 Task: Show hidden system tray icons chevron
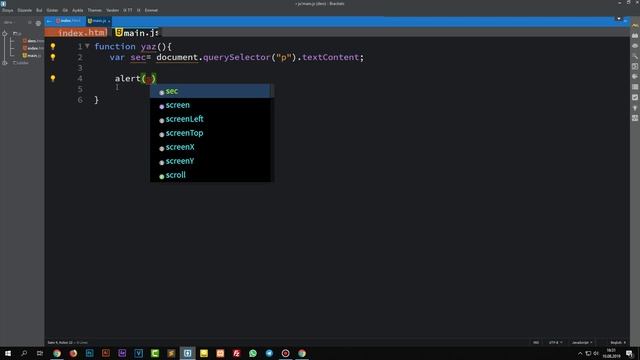click(x=580, y=353)
